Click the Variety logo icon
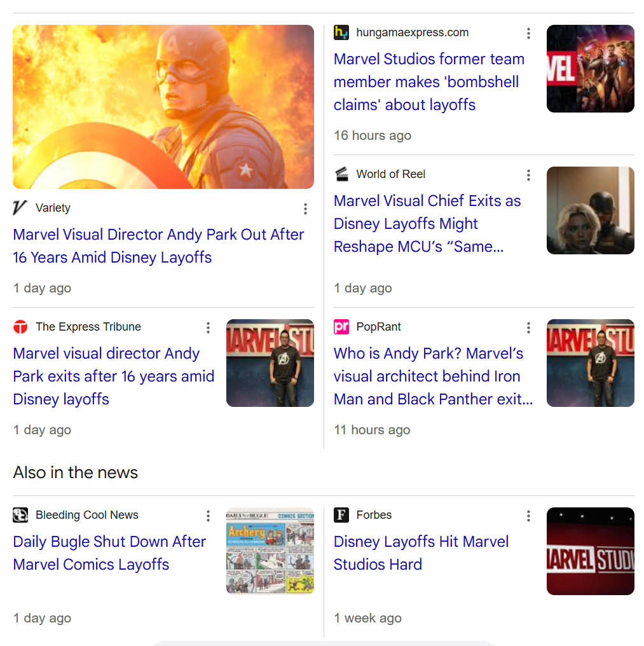Screen dimensions: 644x646 tap(20, 208)
